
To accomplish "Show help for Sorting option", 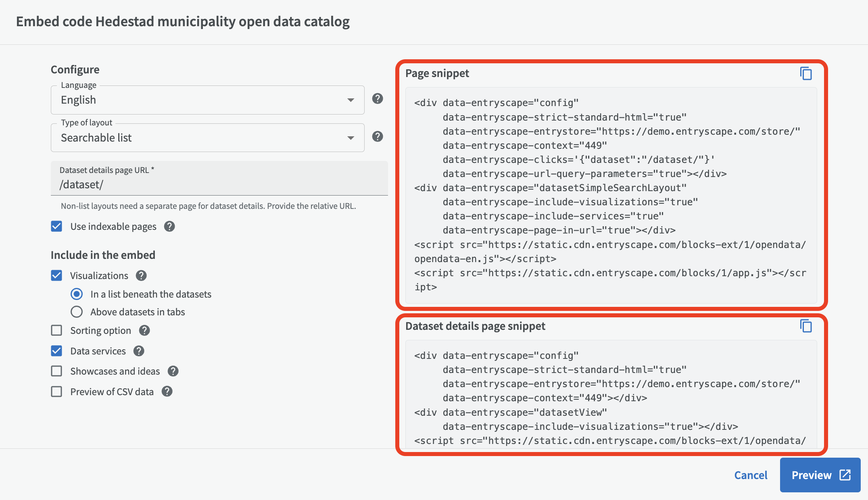I will coord(144,331).
